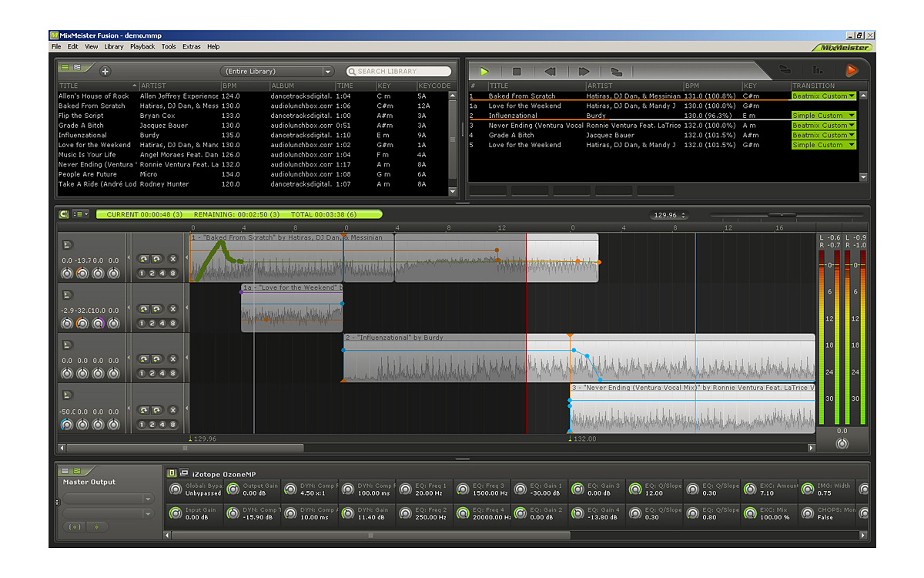Click the bar chart icon in playlist toolbar
The height and width of the screenshot is (578, 924).
(x=818, y=71)
